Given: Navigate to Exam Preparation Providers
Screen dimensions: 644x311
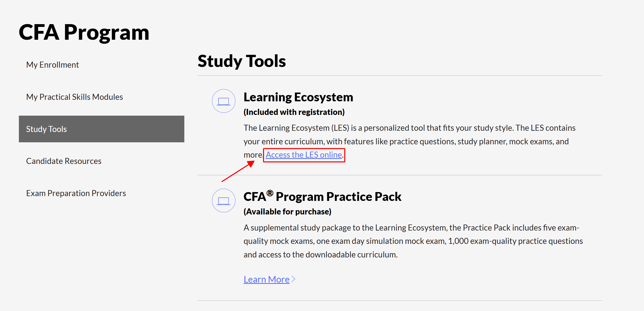Looking at the screenshot, I should (x=76, y=193).
